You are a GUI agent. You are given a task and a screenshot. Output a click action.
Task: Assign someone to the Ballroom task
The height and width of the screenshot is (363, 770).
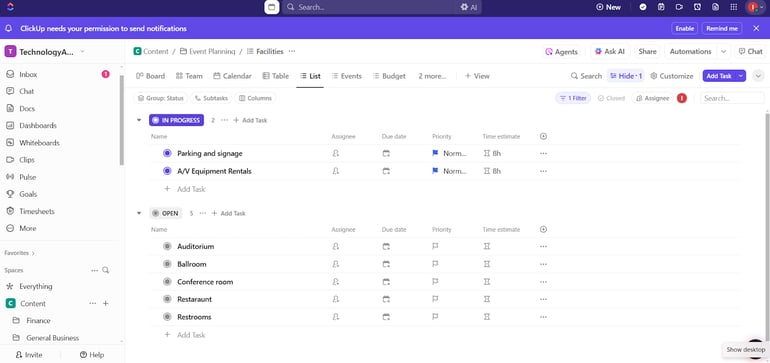tap(335, 264)
